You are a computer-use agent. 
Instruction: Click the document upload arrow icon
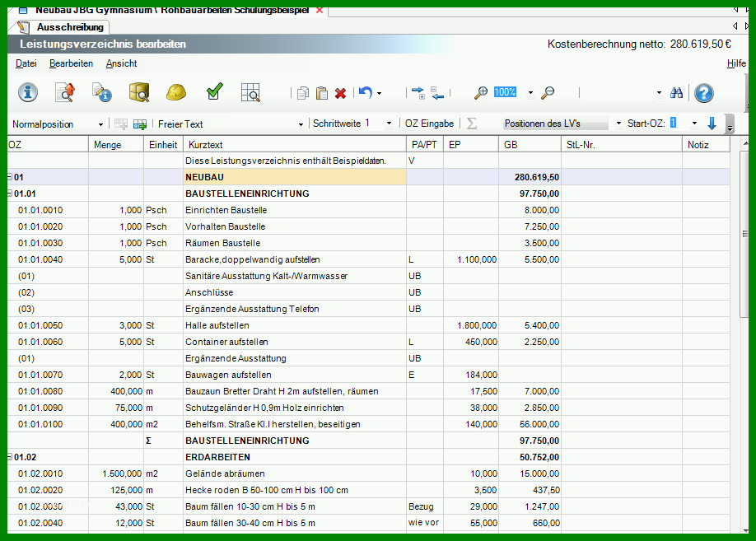tap(65, 92)
